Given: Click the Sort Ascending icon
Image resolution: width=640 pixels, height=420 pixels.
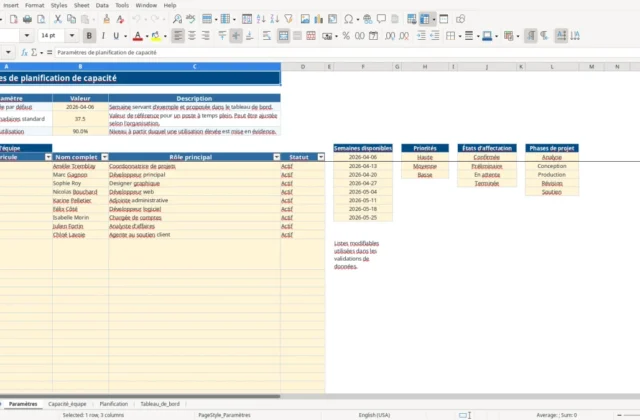Looking at the screenshot, I should pyautogui.click(x=261, y=19).
